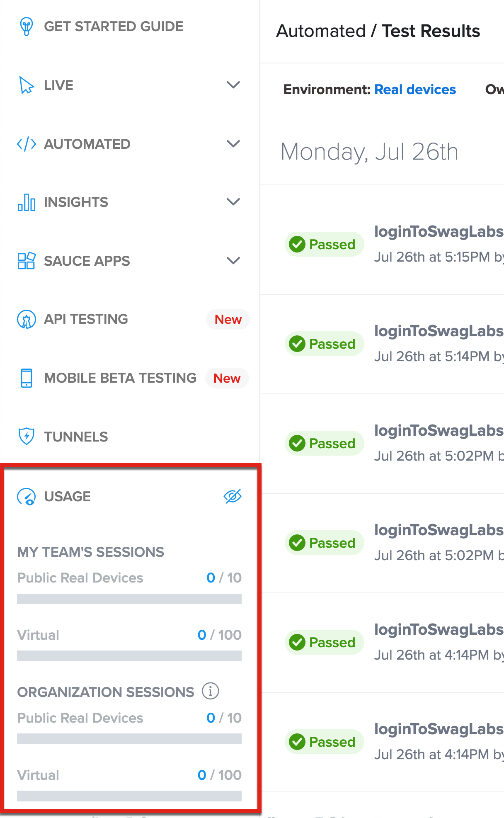The width and height of the screenshot is (504, 818).
Task: Click the Usage gauge icon
Action: 27,496
